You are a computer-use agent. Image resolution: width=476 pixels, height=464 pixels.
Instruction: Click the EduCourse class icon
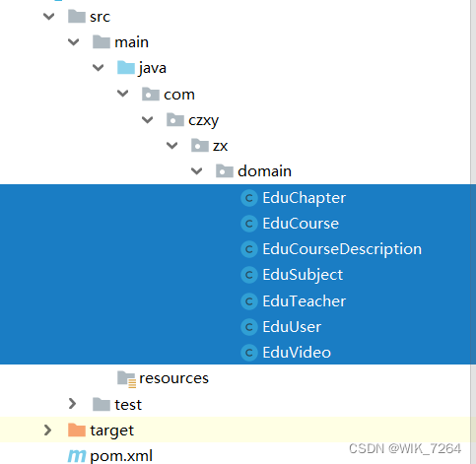point(249,224)
